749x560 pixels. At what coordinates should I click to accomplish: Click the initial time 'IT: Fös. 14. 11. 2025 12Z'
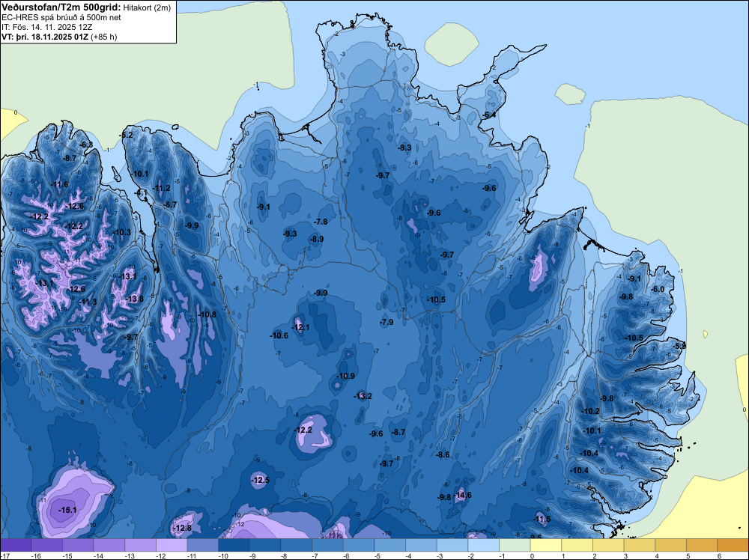click(45, 27)
